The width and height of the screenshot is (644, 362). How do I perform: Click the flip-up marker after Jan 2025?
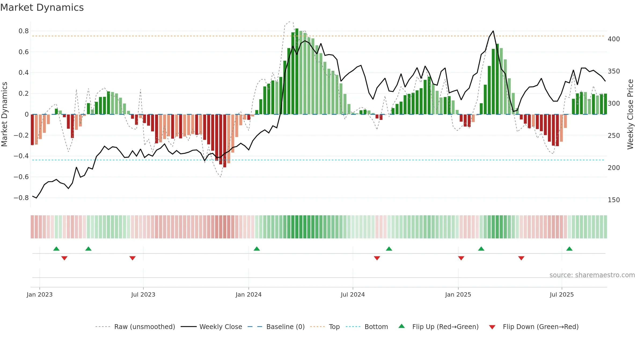481,249
